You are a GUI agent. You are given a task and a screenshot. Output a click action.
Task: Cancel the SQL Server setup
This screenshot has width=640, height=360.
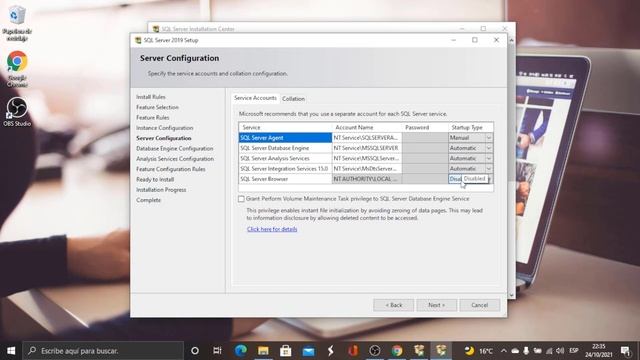click(480, 305)
